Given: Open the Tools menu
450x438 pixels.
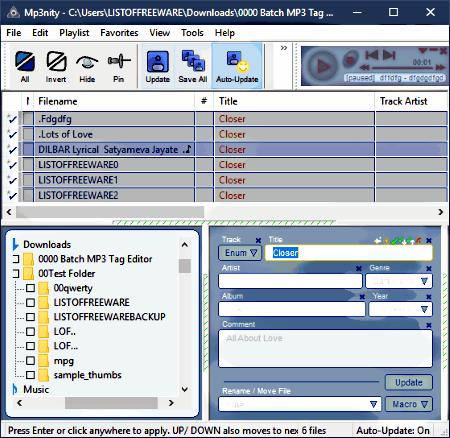Looking at the screenshot, I should pyautogui.click(x=192, y=33).
